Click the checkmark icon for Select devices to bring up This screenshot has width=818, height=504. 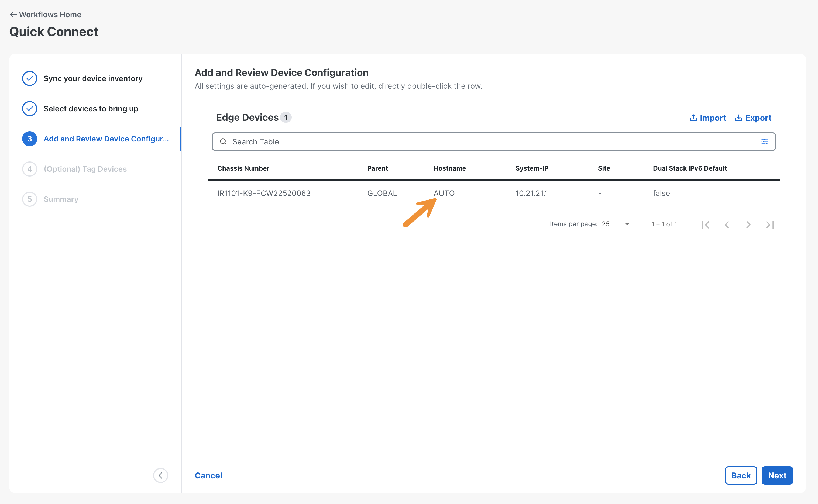(x=30, y=109)
